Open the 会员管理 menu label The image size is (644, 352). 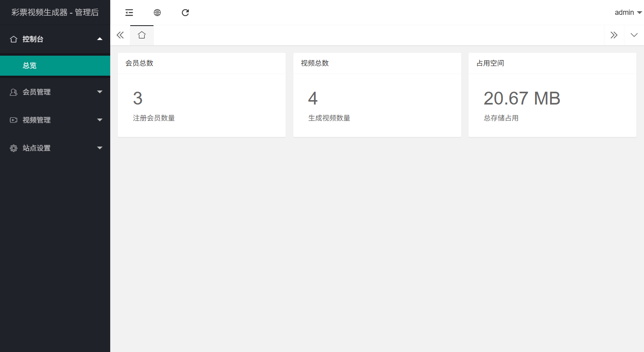36,92
